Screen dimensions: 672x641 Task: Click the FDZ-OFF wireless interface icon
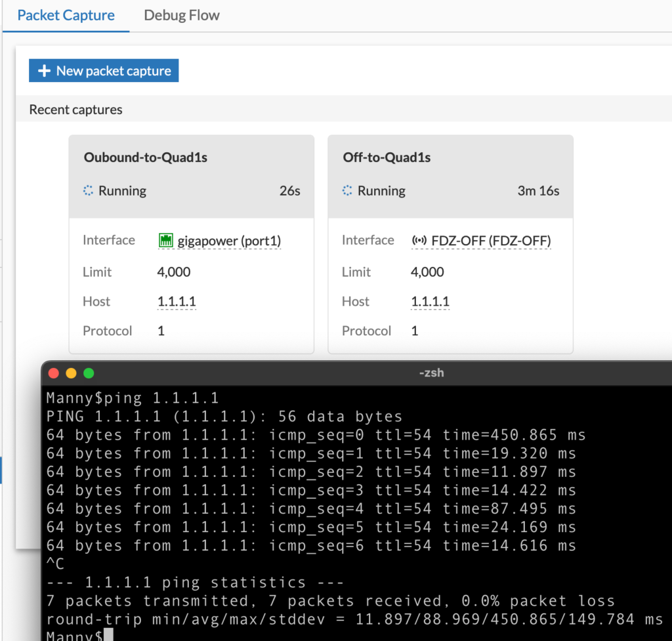point(419,240)
